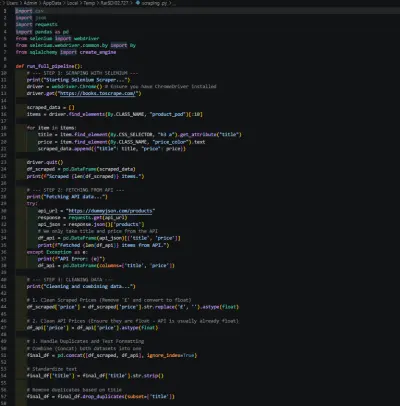Open the Admin breadcrumb segment
This screenshot has height=406, width=400.
point(30,3)
